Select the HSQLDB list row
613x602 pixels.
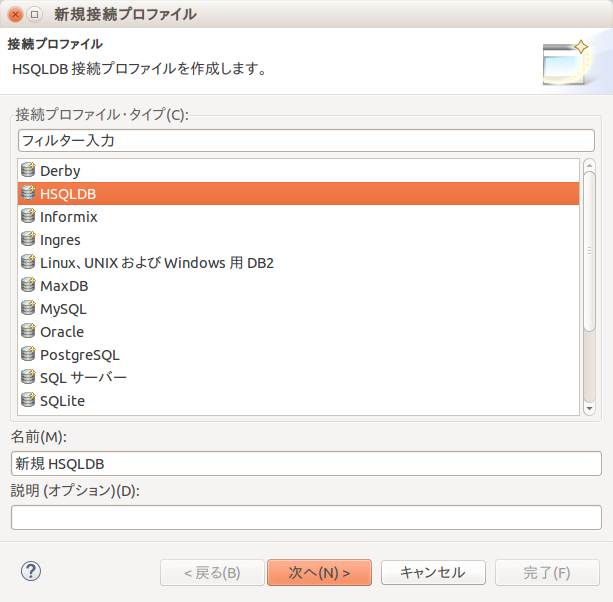tap(298, 194)
